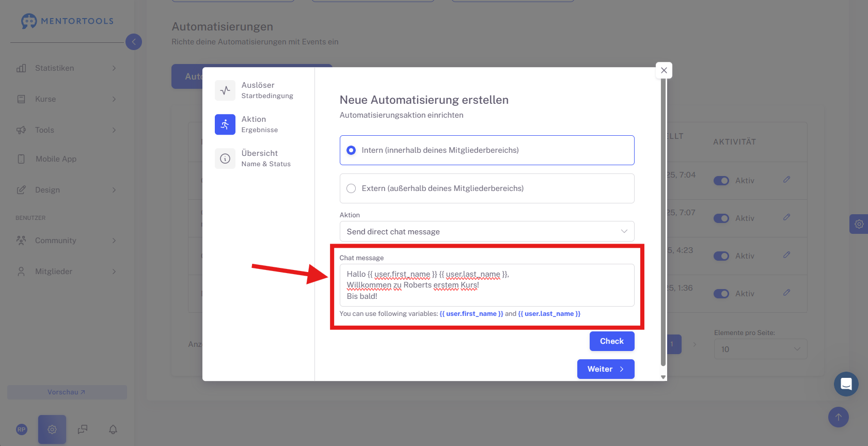
Task: Click the dialog's vertical scrollbar
Action: [664, 222]
